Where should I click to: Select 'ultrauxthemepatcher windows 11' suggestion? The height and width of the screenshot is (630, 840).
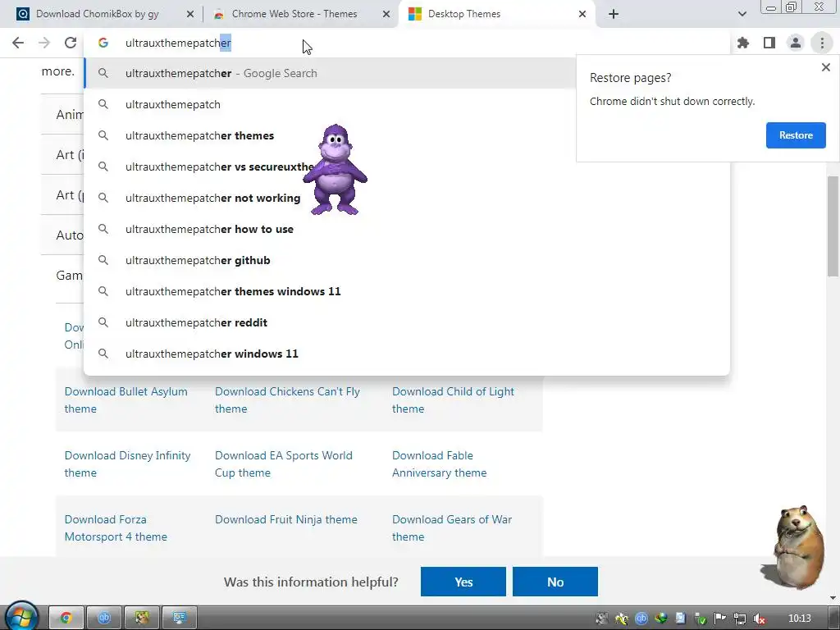pyautogui.click(x=407, y=354)
